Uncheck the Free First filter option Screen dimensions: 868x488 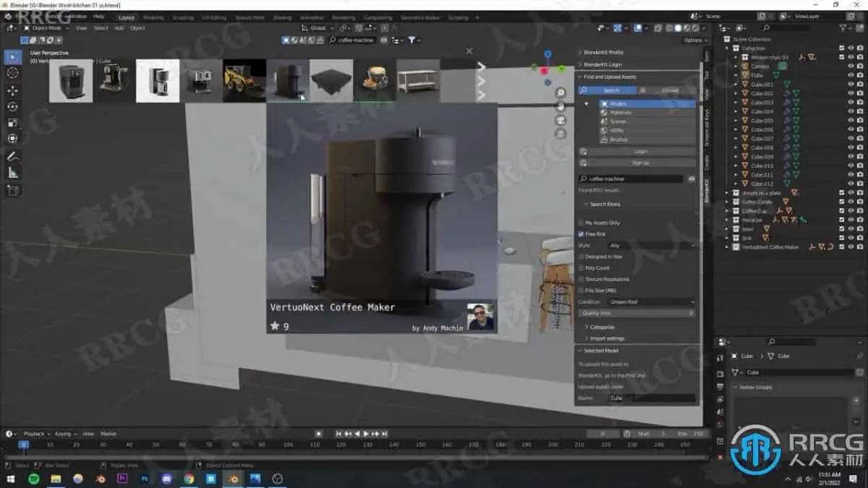581,234
